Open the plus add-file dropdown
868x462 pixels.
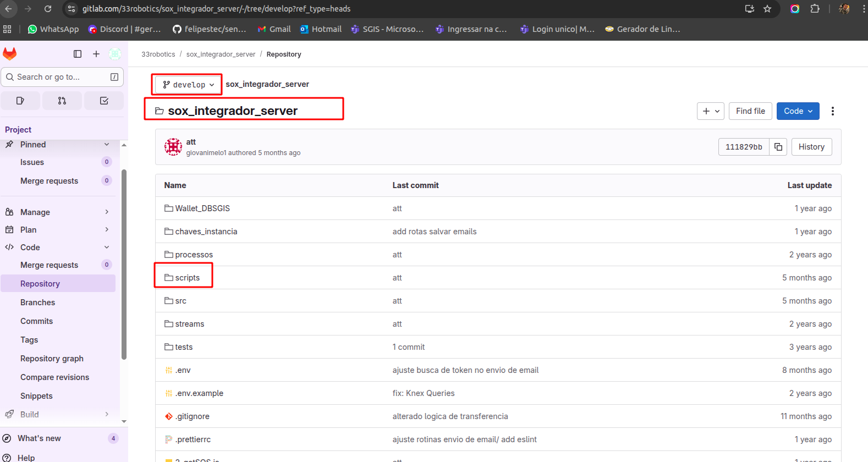[x=710, y=111]
